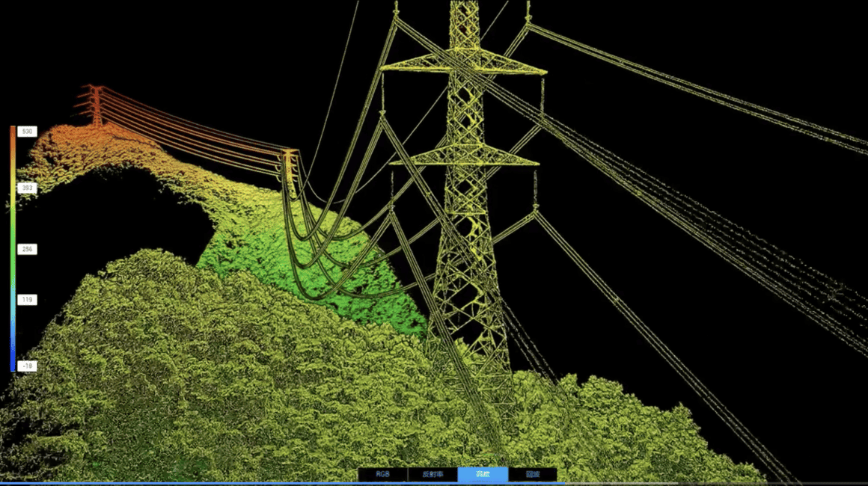Click the 119 elevation legend marker
Screen dimensions: 868x486
pos(26,300)
